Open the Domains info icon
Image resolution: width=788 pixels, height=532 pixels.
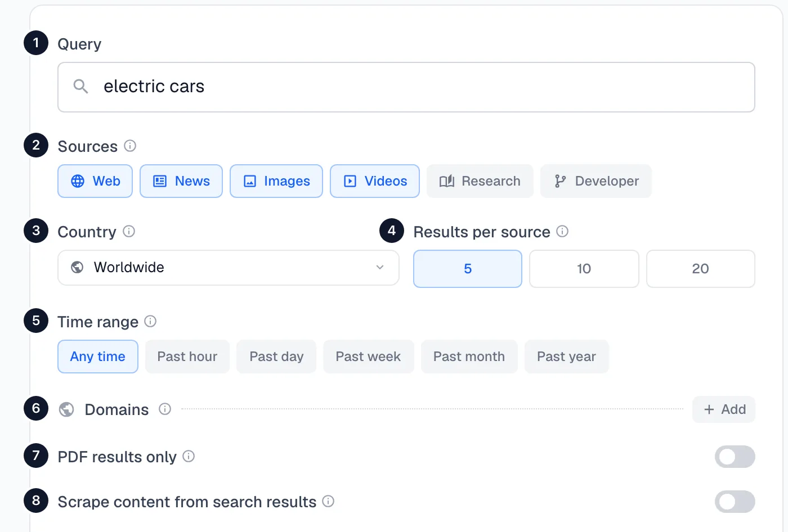(x=165, y=409)
